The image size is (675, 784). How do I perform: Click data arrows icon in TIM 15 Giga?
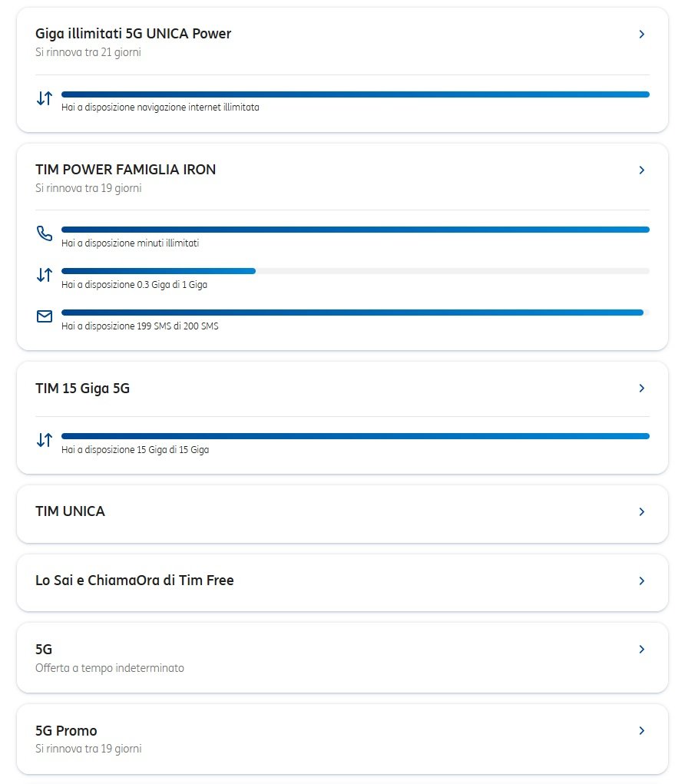[45, 440]
